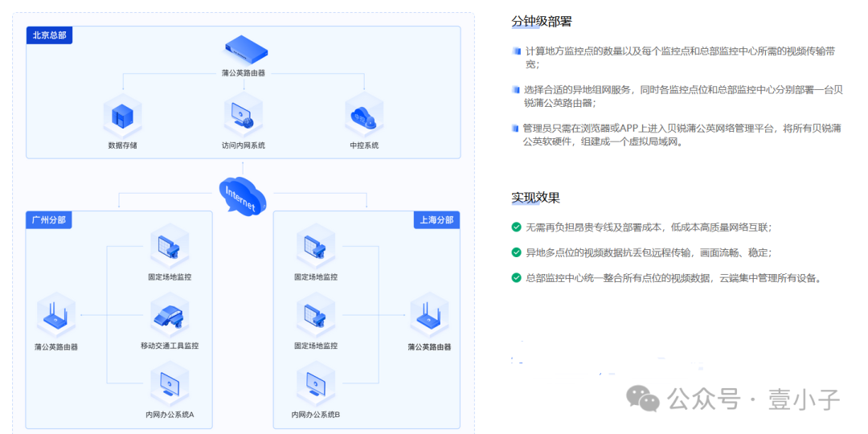
Task: Select Guangzhou's 固定场地监控 camera icon
Action: [170, 246]
